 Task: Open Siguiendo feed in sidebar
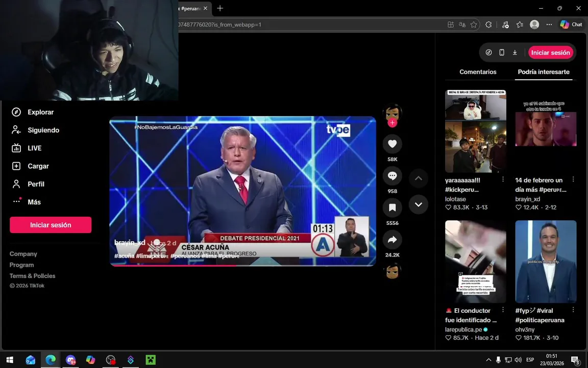tap(36, 130)
